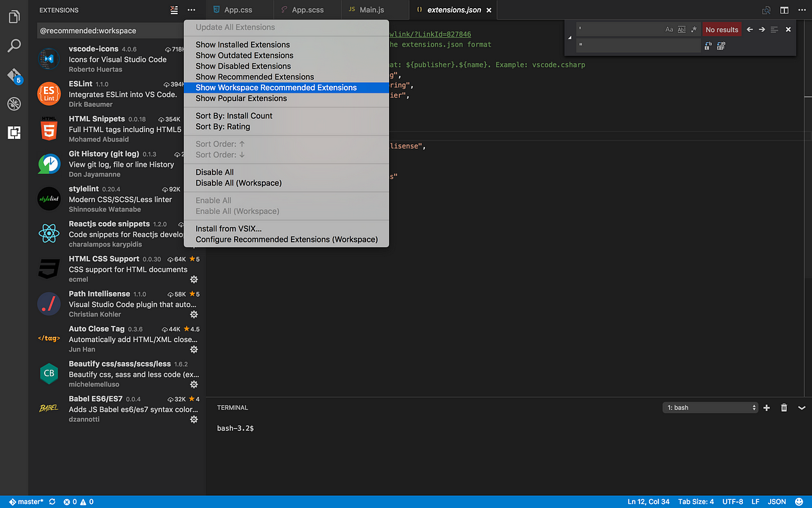
Task: Click UTF-8 encoding in status bar
Action: pyautogui.click(x=732, y=502)
